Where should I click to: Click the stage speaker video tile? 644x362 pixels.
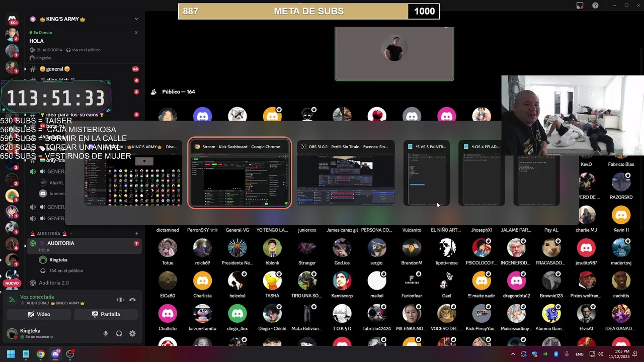click(394, 54)
